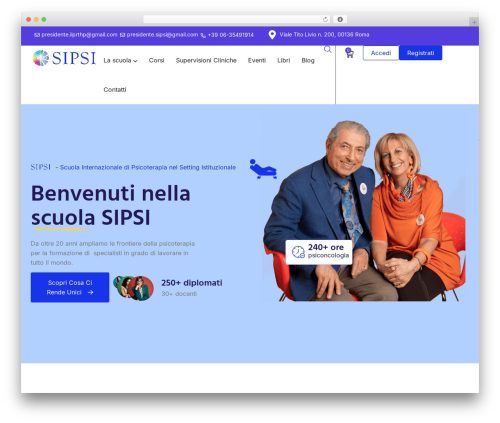The width and height of the screenshot is (500, 423).
Task: Click the Registrati button
Action: pos(420,53)
